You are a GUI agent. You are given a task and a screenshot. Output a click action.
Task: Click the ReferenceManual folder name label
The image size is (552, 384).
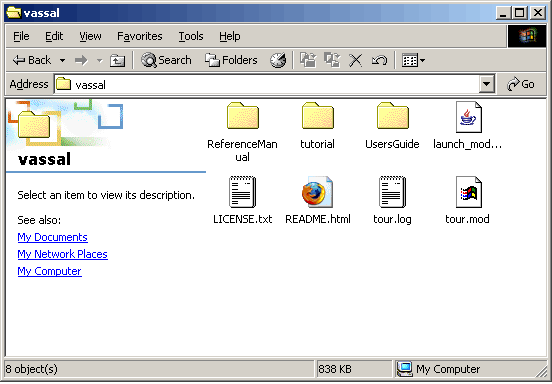243,150
